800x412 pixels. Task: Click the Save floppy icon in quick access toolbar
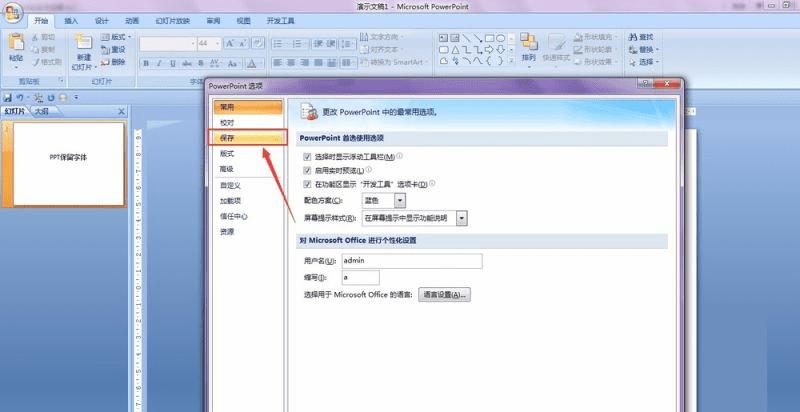(7, 97)
